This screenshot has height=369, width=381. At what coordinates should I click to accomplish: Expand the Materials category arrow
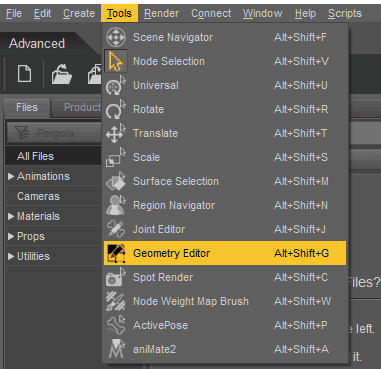[11, 216]
